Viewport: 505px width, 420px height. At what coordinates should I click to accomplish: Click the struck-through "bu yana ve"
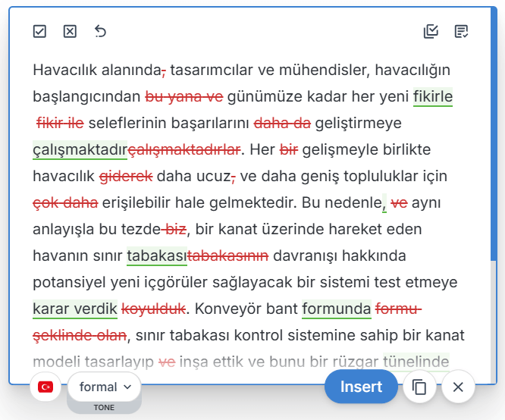pos(183,97)
